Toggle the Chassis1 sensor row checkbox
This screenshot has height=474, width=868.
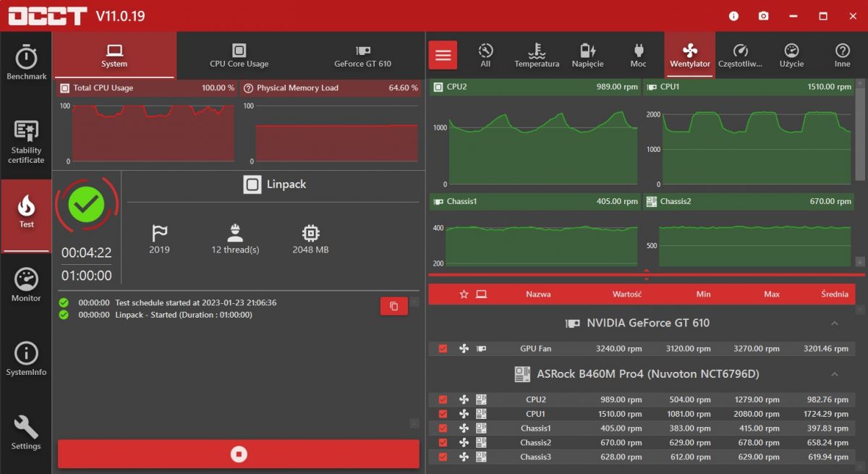click(443, 428)
